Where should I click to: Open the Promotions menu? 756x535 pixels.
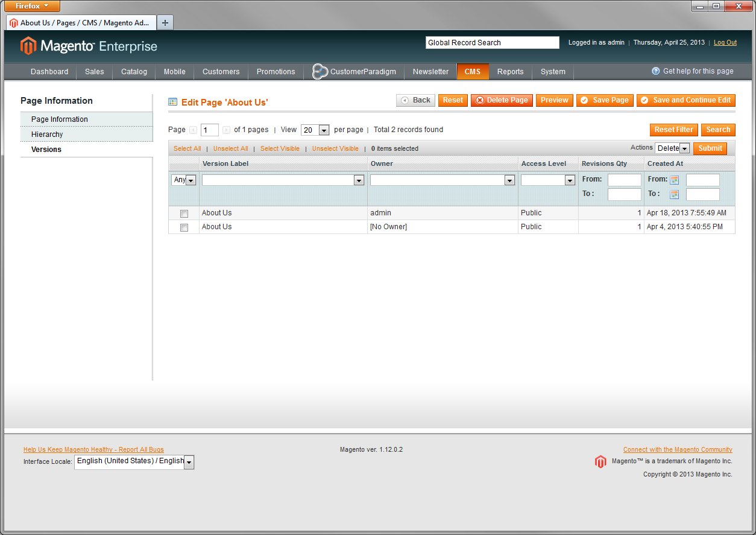(x=276, y=71)
